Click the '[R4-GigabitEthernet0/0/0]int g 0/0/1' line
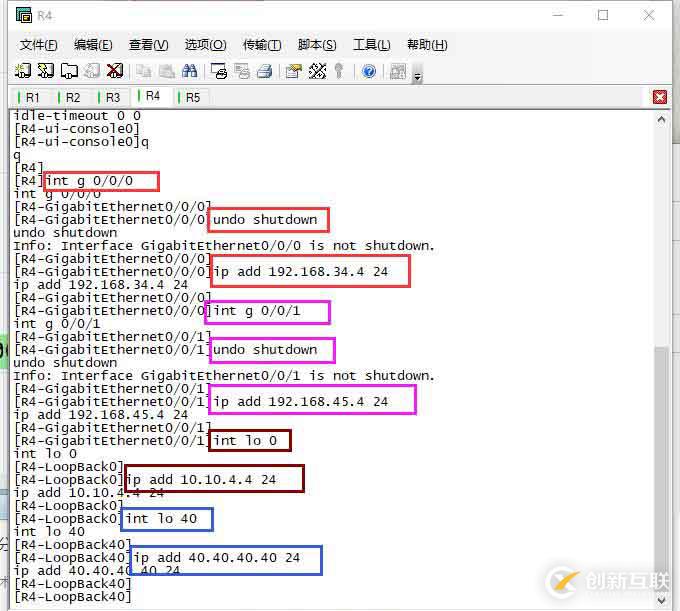 [157, 311]
